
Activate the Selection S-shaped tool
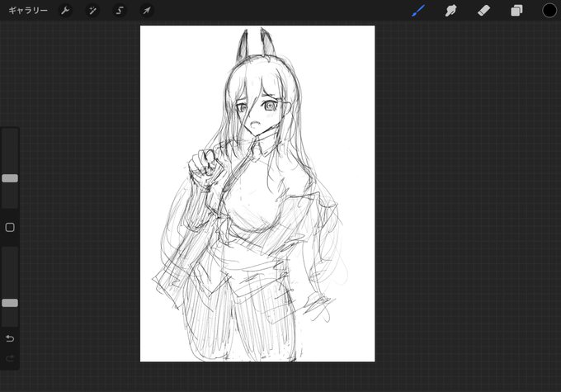tap(119, 11)
